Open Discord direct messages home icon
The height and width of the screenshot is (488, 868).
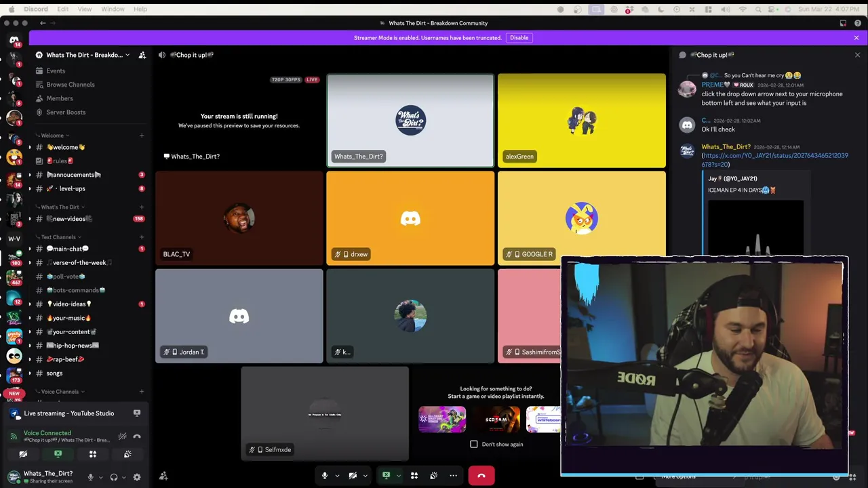click(14, 41)
